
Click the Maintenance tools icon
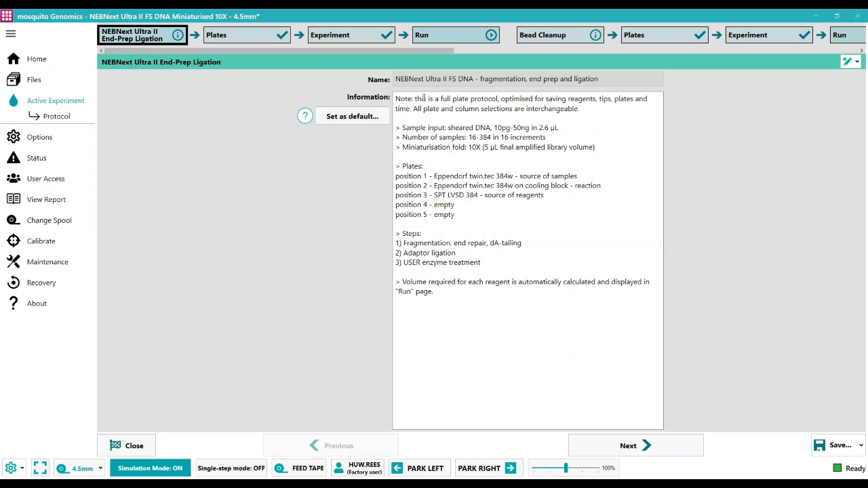pos(14,262)
